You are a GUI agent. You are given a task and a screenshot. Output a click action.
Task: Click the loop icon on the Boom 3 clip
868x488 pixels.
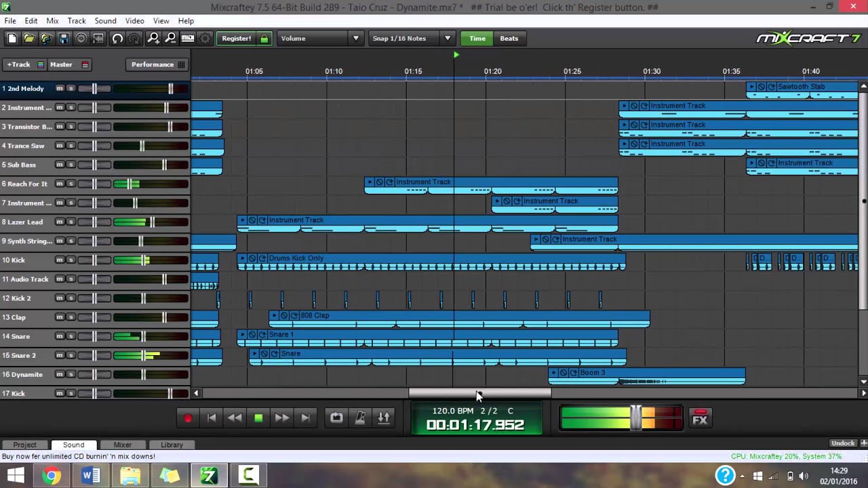[x=574, y=373]
